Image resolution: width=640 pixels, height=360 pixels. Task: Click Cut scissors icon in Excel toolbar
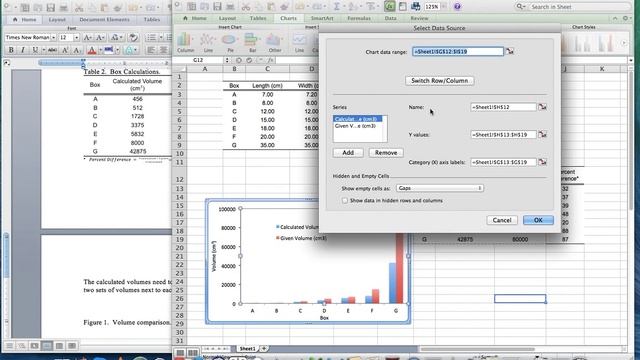point(245,7)
